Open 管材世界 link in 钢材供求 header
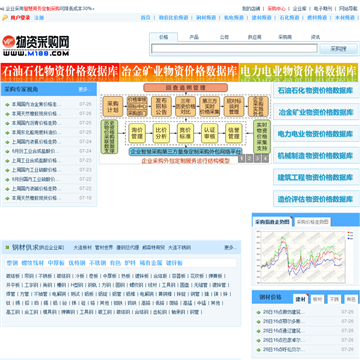The image size is (360, 360). (104, 248)
